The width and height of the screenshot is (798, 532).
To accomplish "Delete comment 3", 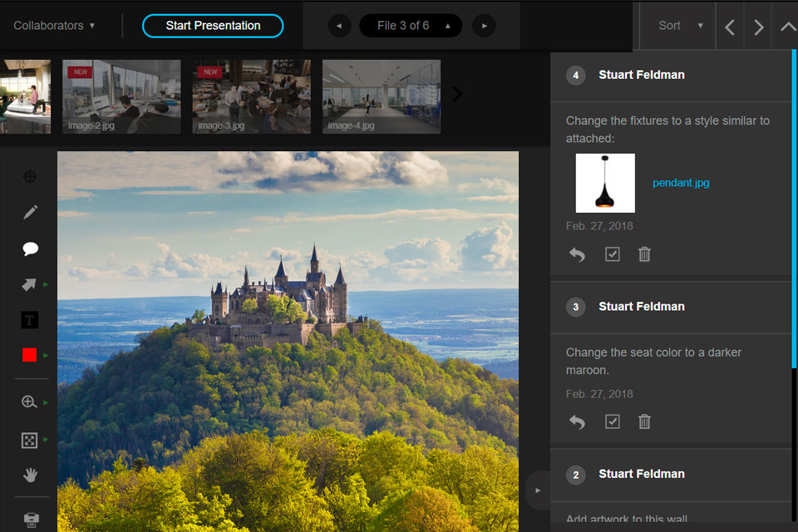I will [644, 421].
